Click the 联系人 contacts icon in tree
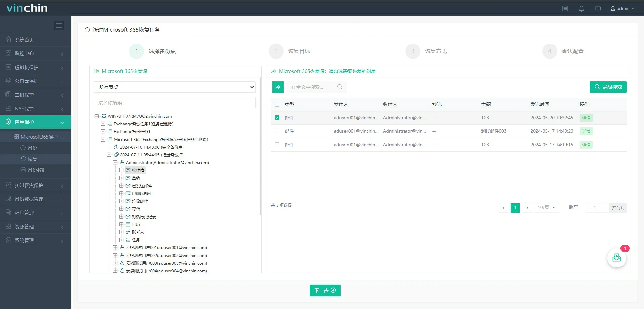 pos(128,232)
